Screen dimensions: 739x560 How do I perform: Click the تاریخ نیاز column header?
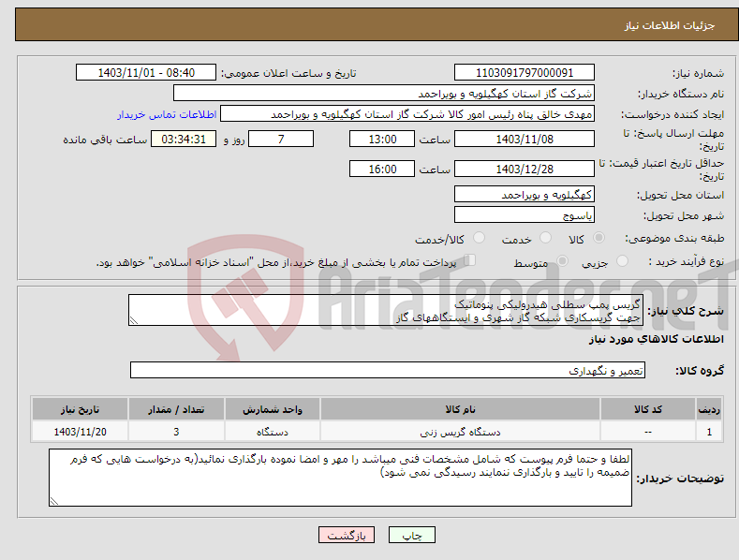click(81, 409)
